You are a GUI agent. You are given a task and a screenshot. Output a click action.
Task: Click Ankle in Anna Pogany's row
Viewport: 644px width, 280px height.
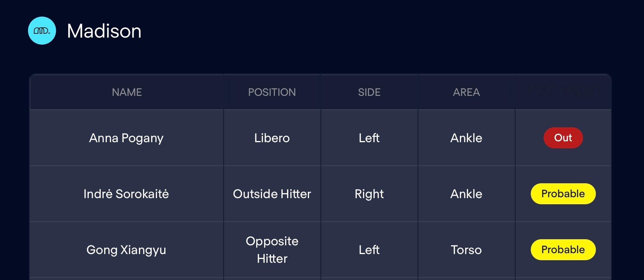click(x=466, y=138)
